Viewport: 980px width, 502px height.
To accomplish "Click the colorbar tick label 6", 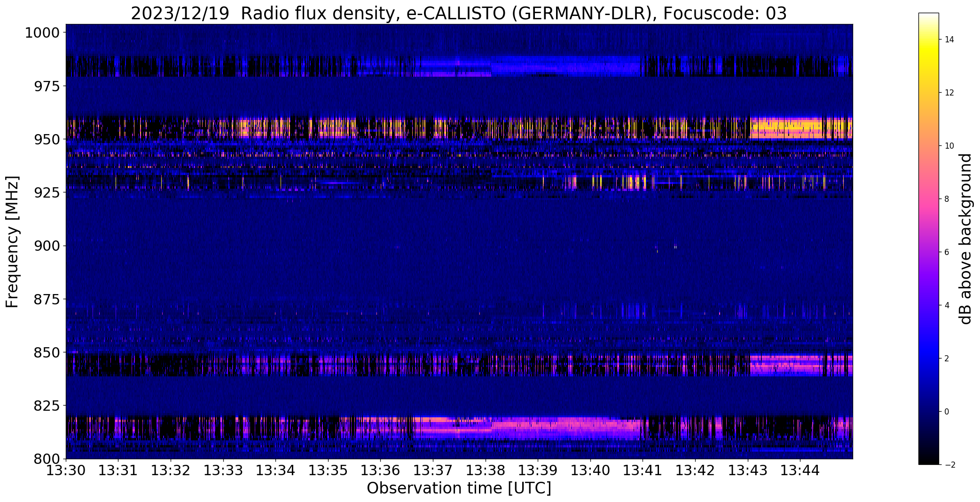I will tap(947, 252).
